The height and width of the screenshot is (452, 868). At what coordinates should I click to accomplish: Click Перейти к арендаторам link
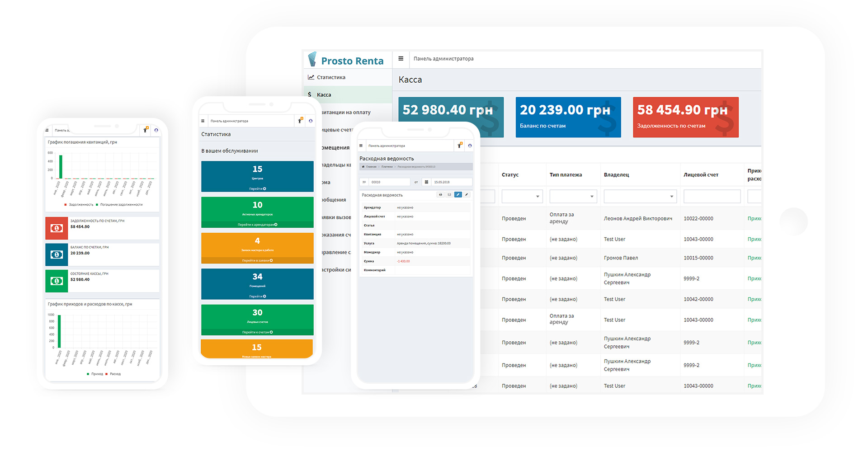point(257,225)
